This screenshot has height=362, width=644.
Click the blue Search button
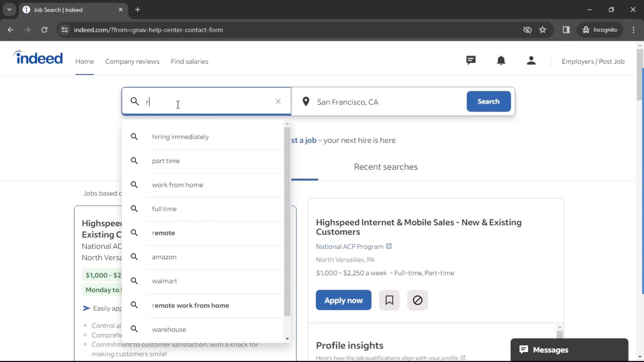[x=489, y=101]
